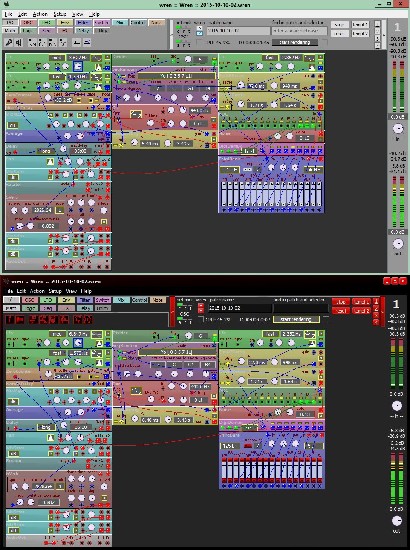Viewport: 410px width, 550px height.
Task: Click the yellow envelope-shape box in lower window's red module
Action: click(x=136, y=390)
